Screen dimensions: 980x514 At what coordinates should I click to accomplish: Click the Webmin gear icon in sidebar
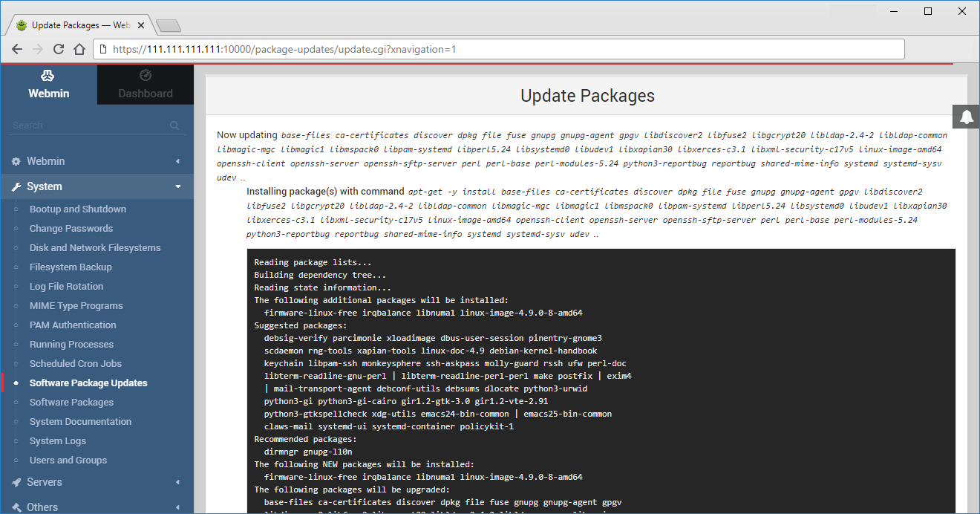click(16, 161)
